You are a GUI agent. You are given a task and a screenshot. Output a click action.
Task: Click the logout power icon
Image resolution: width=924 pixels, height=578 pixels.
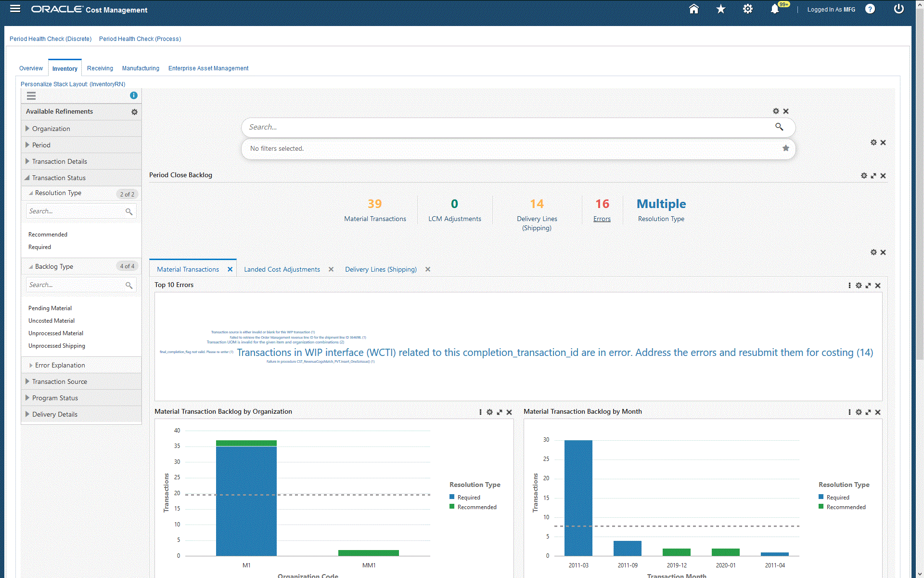click(x=898, y=9)
